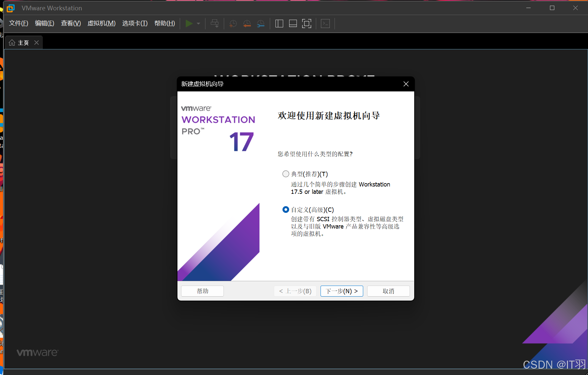Open the 文件(F) menu
The height and width of the screenshot is (375, 588).
(x=18, y=23)
